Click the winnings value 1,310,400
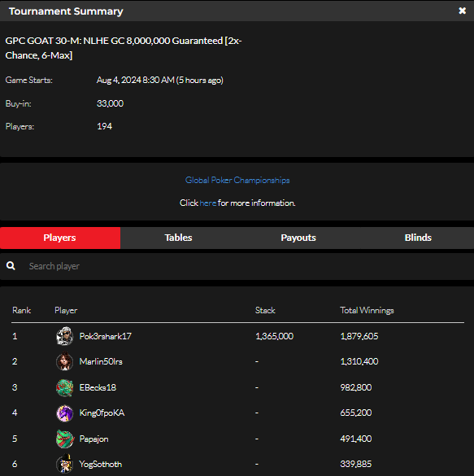Screen dimensions: 474x476 (359, 361)
